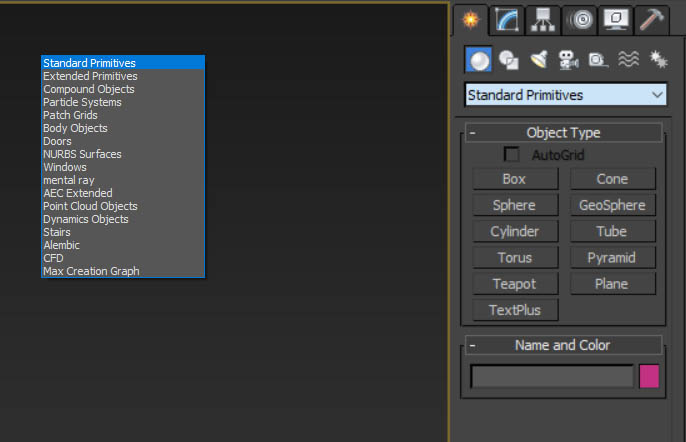Select Patch Grids in the list
This screenshot has width=686, height=442.
123,115
